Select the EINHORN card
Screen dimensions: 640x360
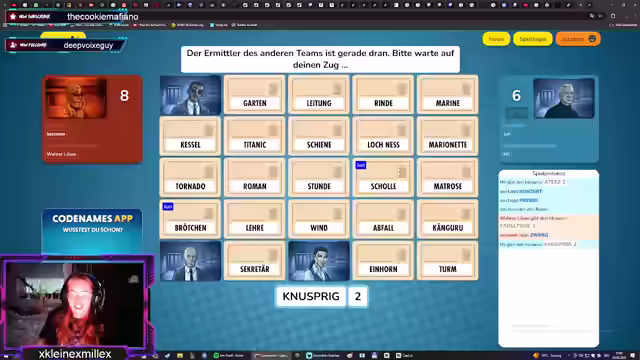(x=383, y=261)
